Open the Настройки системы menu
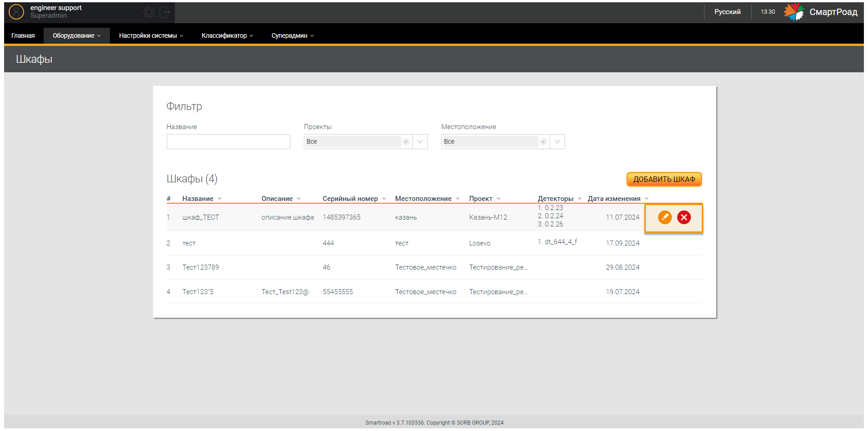 click(151, 35)
